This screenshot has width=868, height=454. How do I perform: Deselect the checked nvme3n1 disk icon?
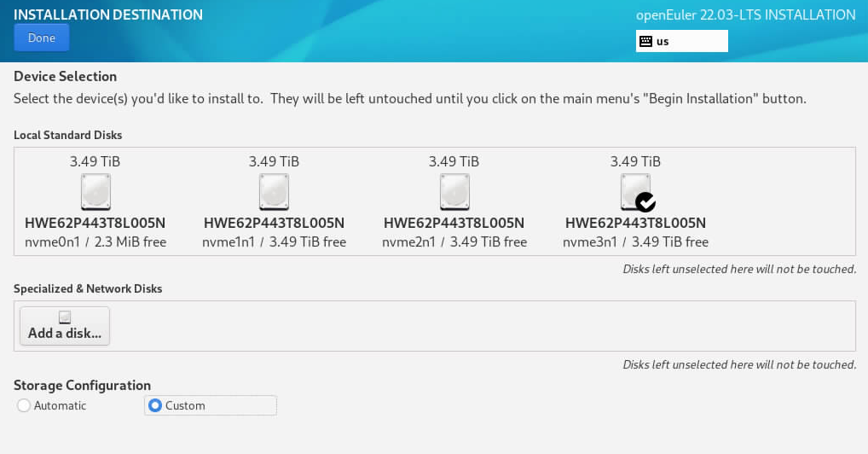(636, 192)
